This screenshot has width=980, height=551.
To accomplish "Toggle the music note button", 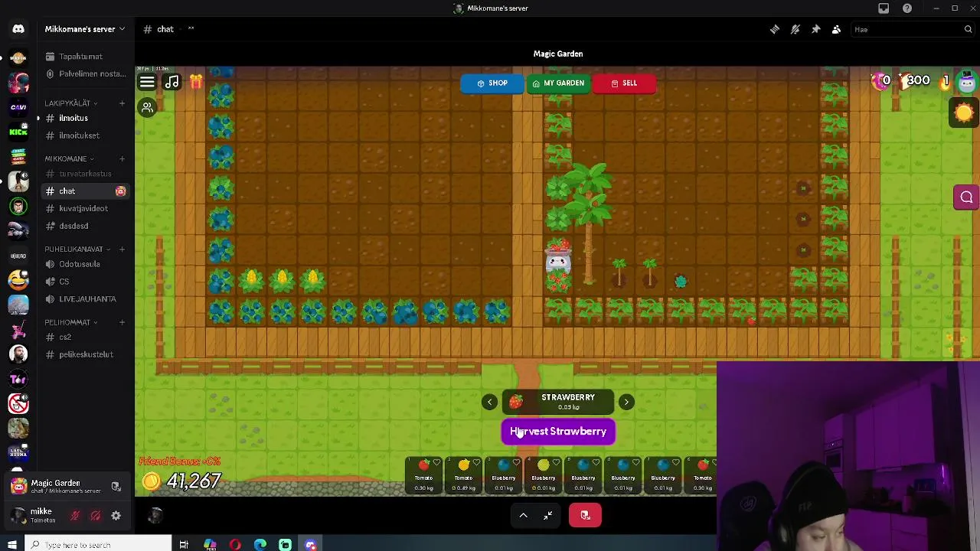I will tap(172, 82).
